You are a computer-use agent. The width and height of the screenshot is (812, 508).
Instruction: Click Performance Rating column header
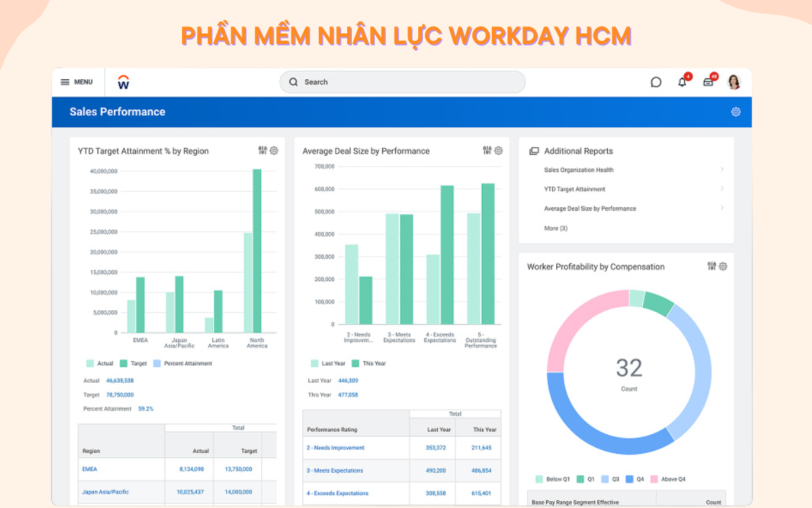(332, 429)
